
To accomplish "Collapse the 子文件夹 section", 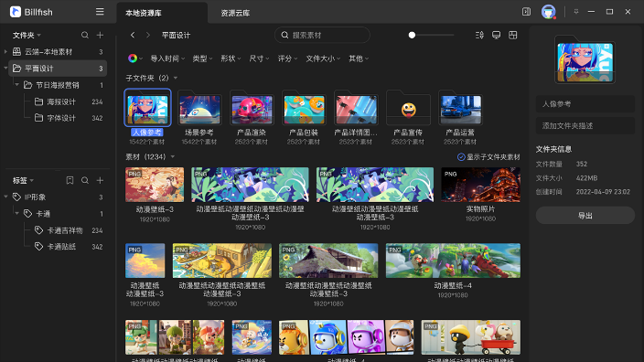I will click(x=176, y=78).
